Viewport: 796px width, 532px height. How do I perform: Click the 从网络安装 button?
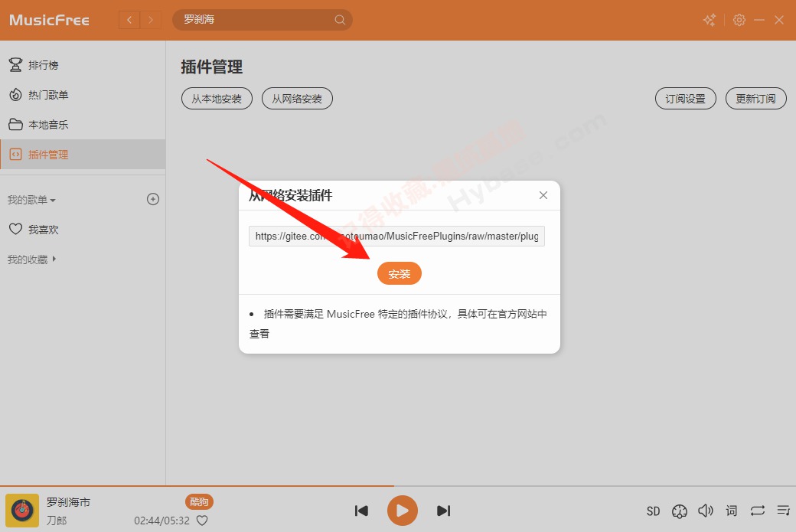(x=297, y=99)
